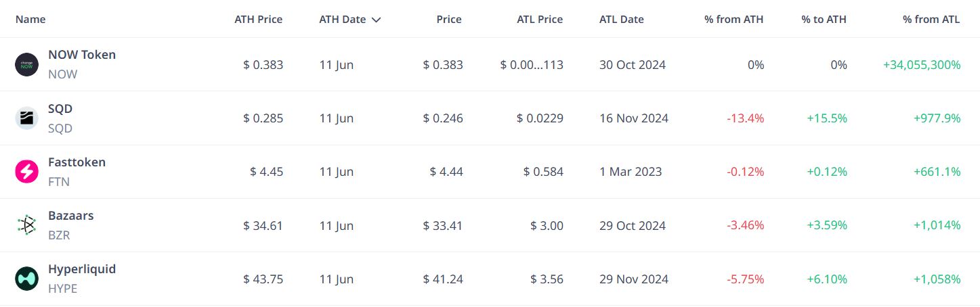This screenshot has width=980, height=307.
Task: Sort by % from ATH header
Action: tap(734, 19)
